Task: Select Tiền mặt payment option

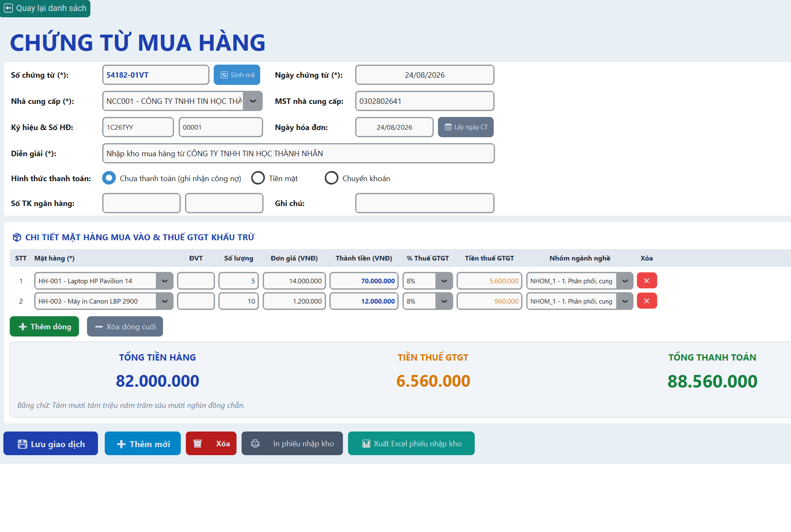Action: (258, 178)
